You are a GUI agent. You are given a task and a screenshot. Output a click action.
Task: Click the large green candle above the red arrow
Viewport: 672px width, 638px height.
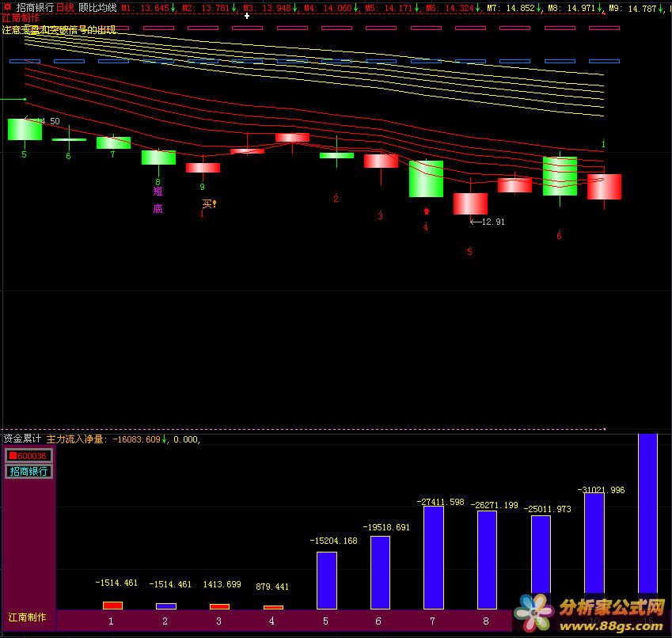point(426,179)
